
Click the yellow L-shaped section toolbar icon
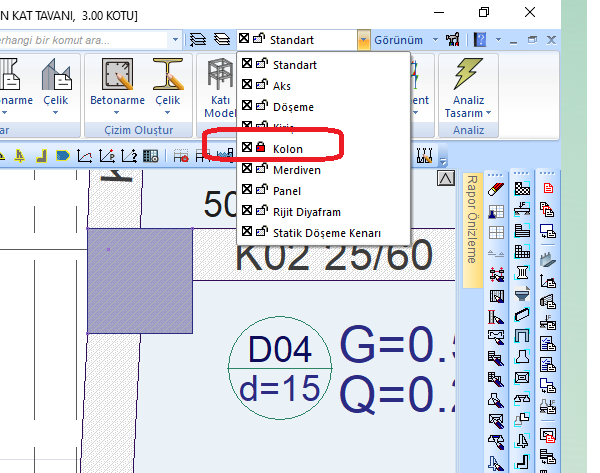tap(41, 156)
